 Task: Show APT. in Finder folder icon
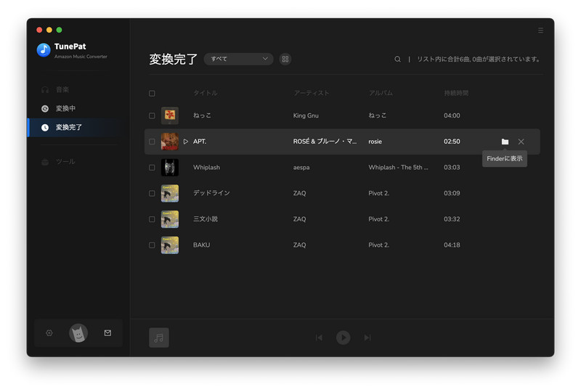[x=505, y=142]
